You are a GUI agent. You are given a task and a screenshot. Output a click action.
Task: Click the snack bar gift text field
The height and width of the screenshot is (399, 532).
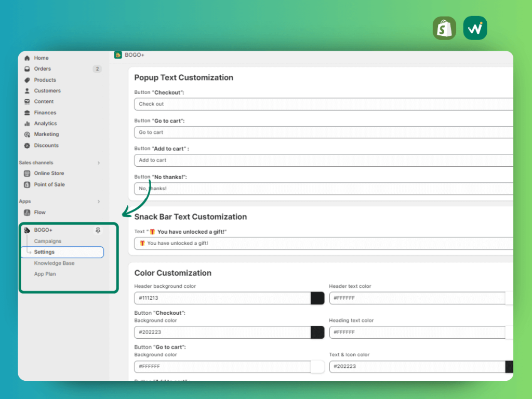(x=324, y=243)
